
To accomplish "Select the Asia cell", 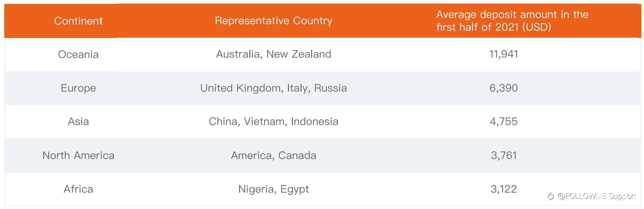I will click(78, 122).
